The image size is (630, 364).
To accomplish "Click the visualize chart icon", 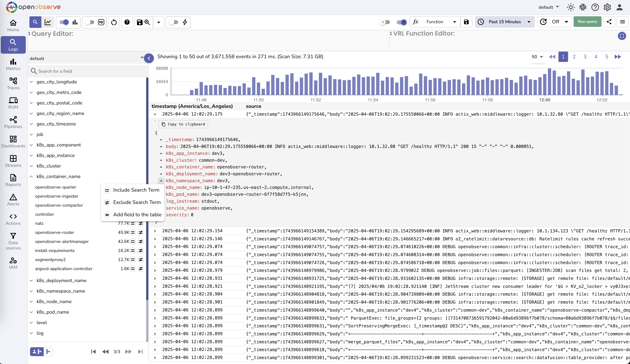I will click(48, 22).
